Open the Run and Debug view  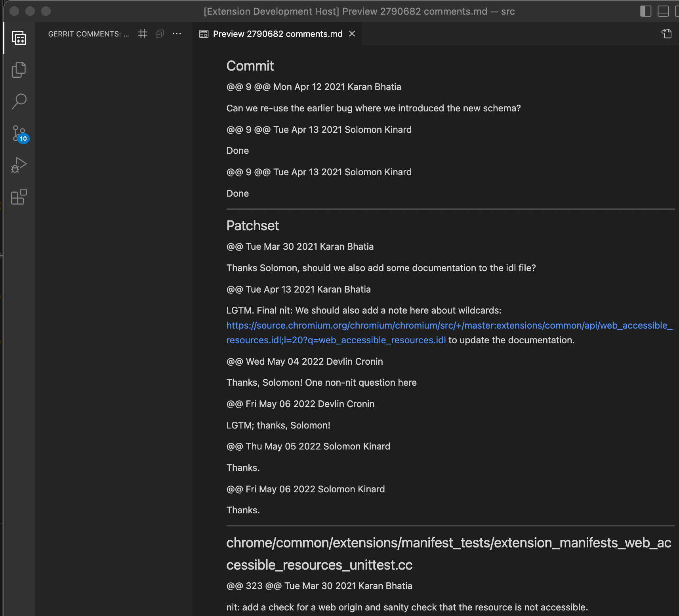(19, 165)
